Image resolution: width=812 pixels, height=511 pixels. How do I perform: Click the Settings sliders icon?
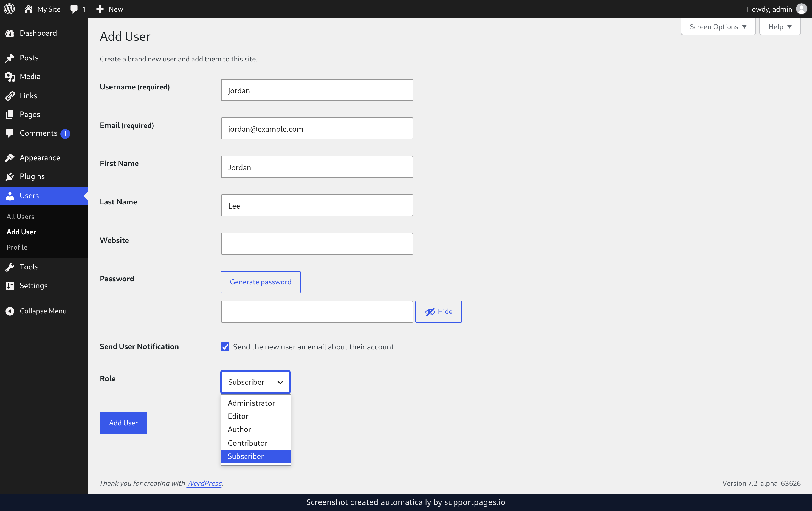click(x=10, y=286)
